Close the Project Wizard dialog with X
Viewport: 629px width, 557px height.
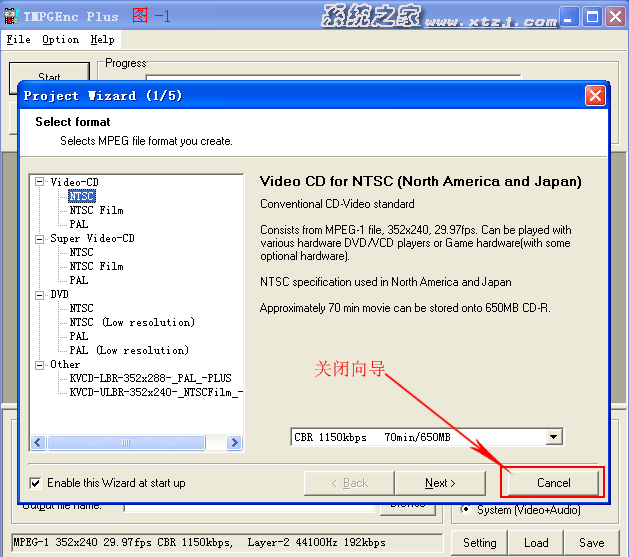595,96
